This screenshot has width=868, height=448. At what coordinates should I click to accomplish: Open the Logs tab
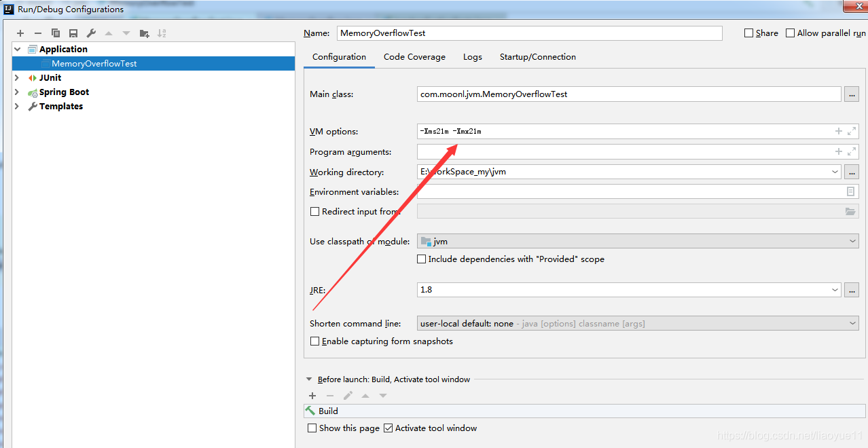pos(473,57)
